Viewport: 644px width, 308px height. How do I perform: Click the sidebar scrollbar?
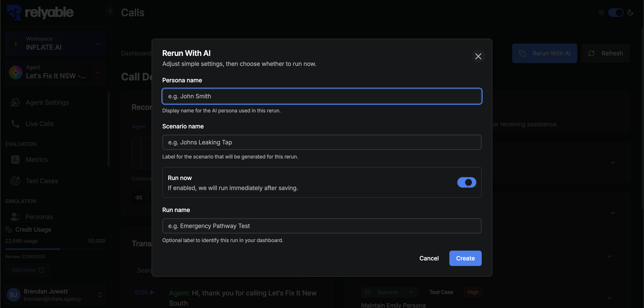pyautogui.click(x=108, y=129)
